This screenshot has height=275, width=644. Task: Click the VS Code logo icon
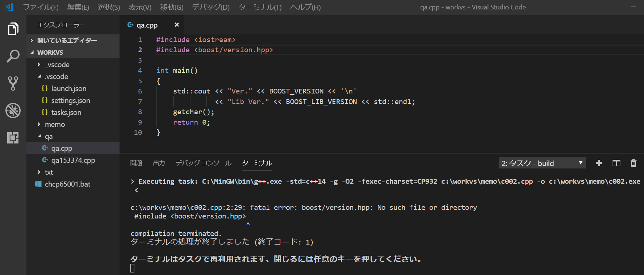pyautogui.click(x=9, y=7)
